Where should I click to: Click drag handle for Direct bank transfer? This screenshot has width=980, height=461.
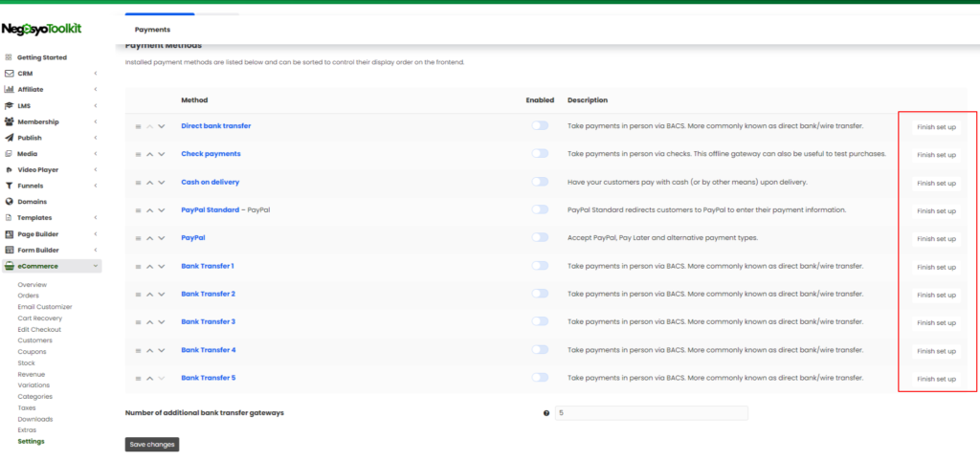(x=138, y=126)
